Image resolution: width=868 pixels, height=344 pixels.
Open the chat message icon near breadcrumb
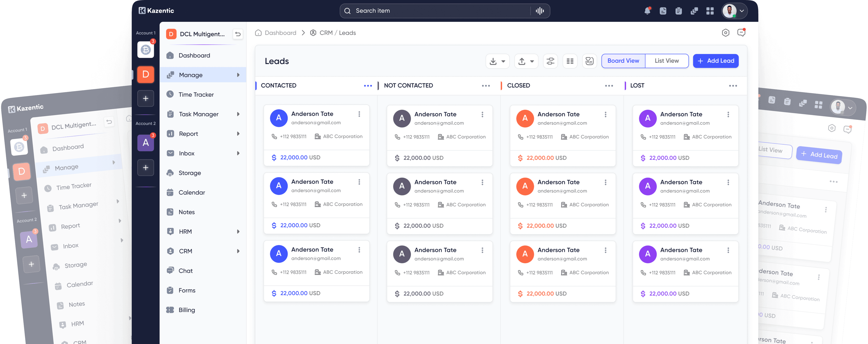741,32
